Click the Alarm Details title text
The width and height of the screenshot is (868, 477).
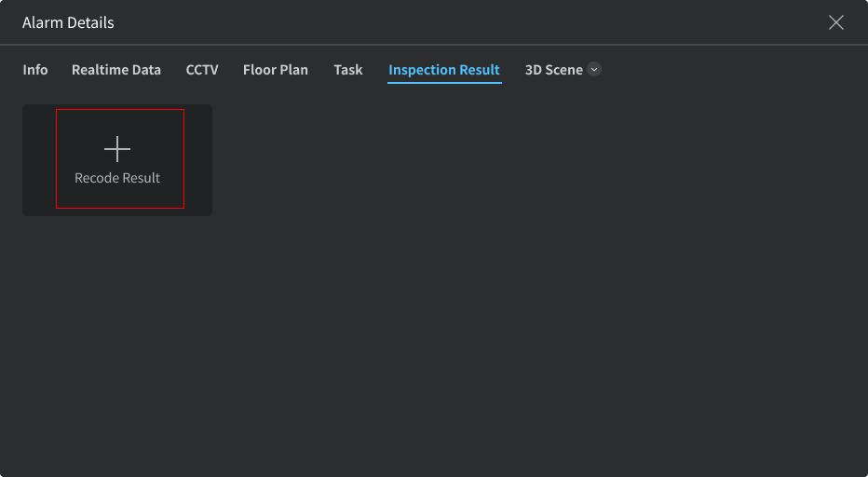click(x=68, y=22)
